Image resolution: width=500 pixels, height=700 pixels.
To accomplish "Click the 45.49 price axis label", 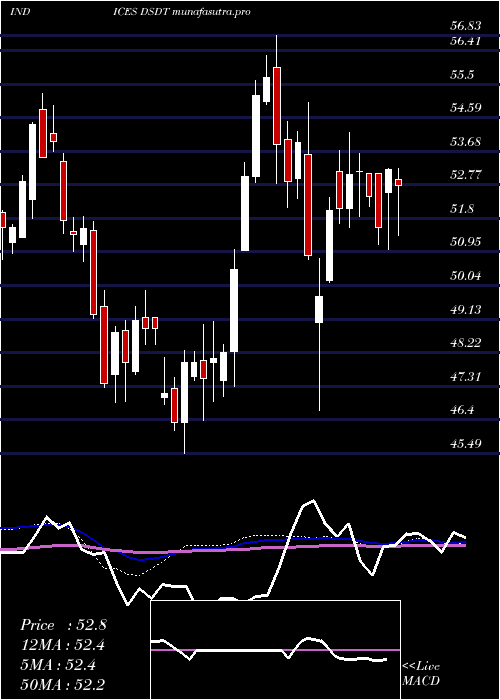I will (465, 443).
